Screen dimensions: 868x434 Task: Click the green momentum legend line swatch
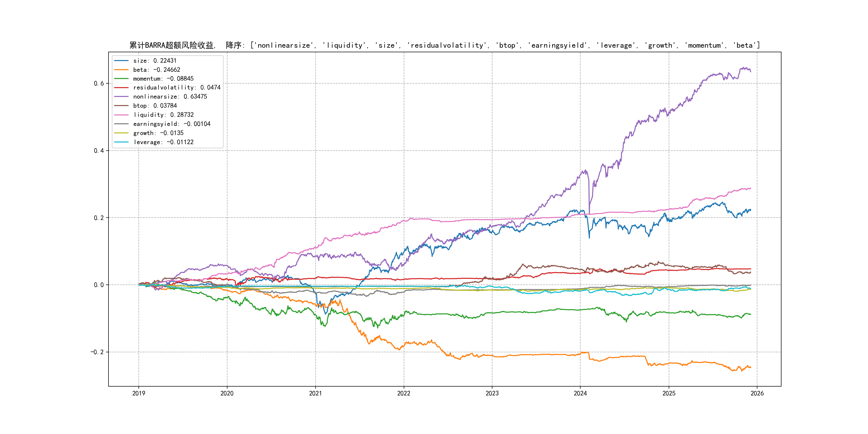[121, 78]
